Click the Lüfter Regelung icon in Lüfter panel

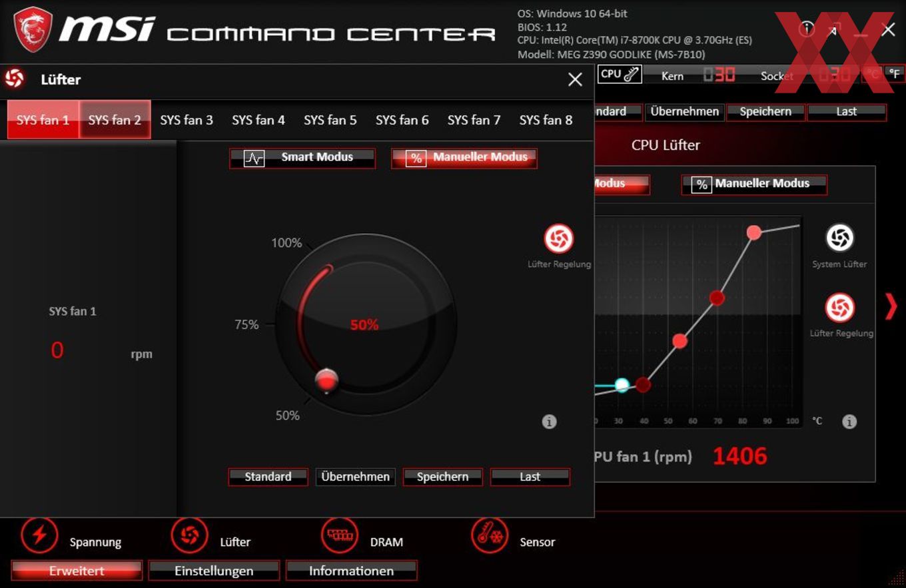pyautogui.click(x=559, y=238)
